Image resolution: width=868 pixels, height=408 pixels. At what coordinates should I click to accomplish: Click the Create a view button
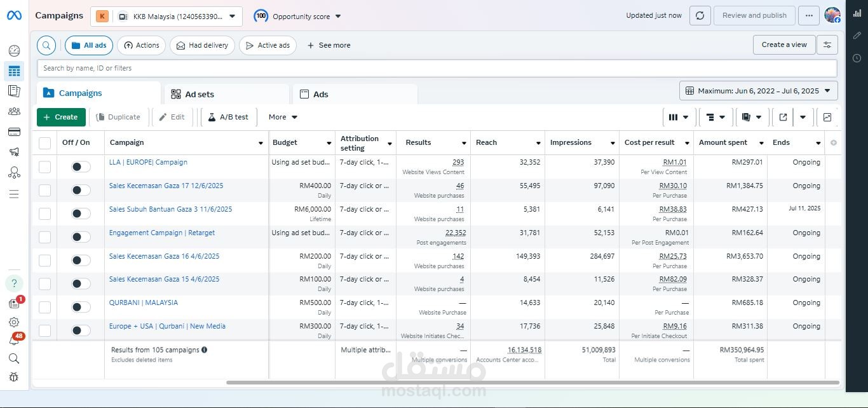tap(784, 44)
